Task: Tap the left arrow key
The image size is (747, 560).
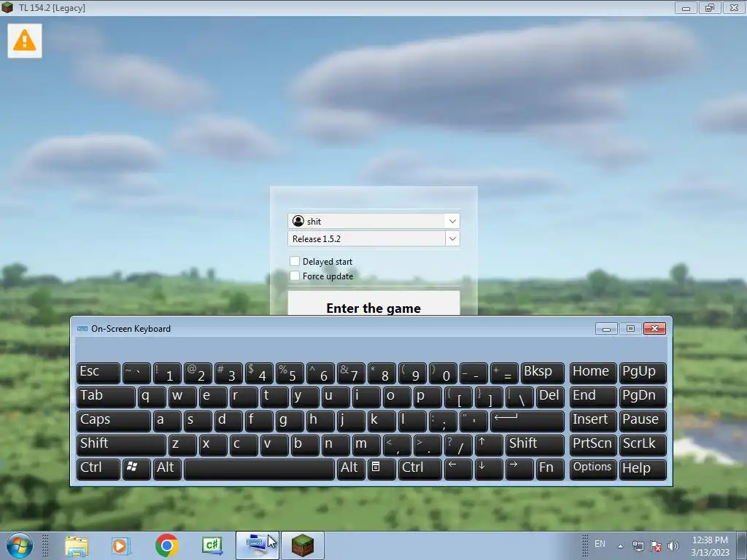Action: 458,469
